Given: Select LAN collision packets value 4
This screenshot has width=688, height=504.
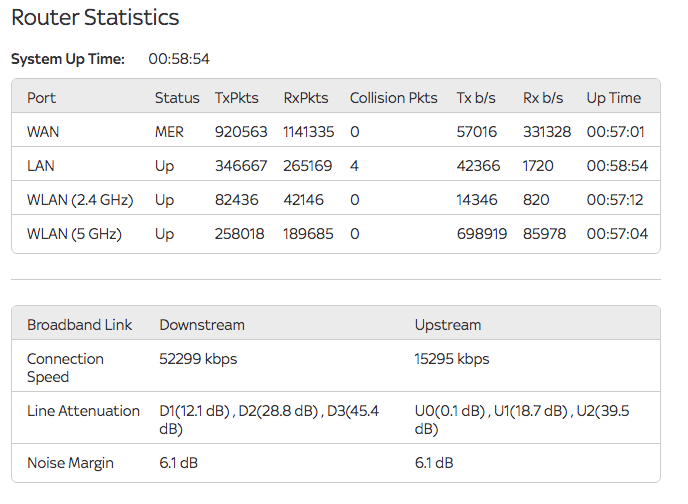Looking at the screenshot, I should [354, 166].
